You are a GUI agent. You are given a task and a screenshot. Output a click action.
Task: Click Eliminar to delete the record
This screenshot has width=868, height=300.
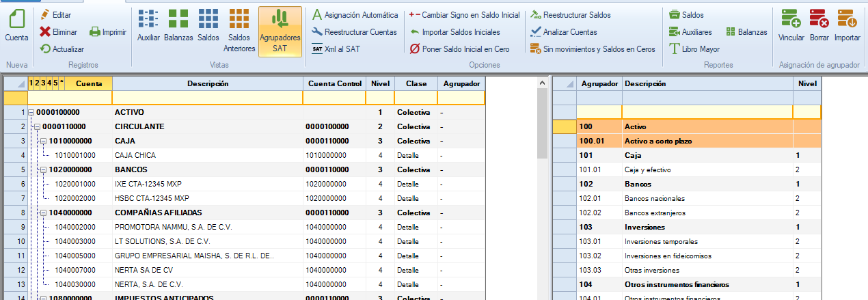(x=59, y=31)
